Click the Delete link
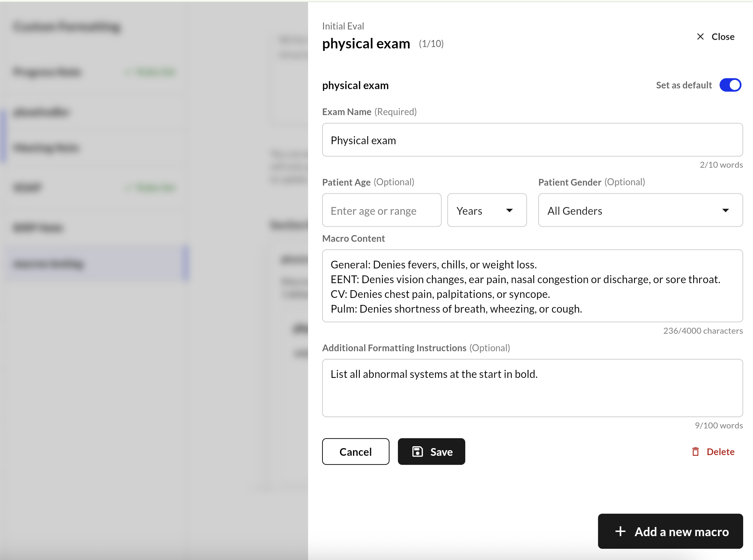The height and width of the screenshot is (560, 753). (x=720, y=452)
